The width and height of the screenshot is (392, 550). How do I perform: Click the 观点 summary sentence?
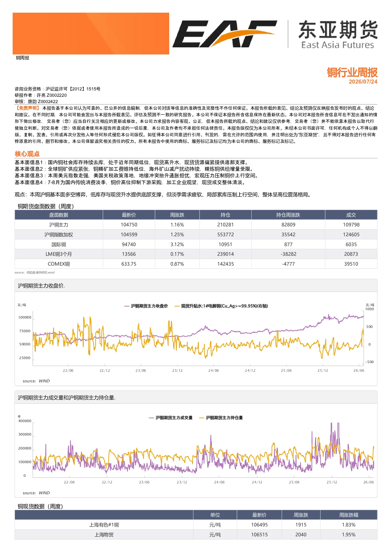point(163,194)
